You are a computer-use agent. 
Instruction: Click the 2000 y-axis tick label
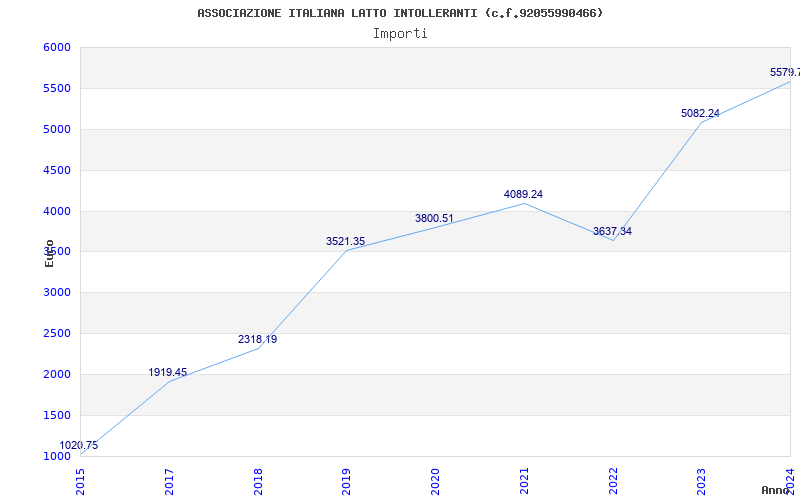coord(57,374)
